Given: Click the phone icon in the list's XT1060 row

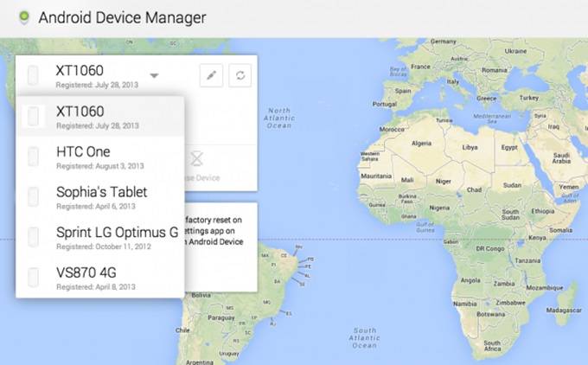Looking at the screenshot, I should [x=33, y=116].
